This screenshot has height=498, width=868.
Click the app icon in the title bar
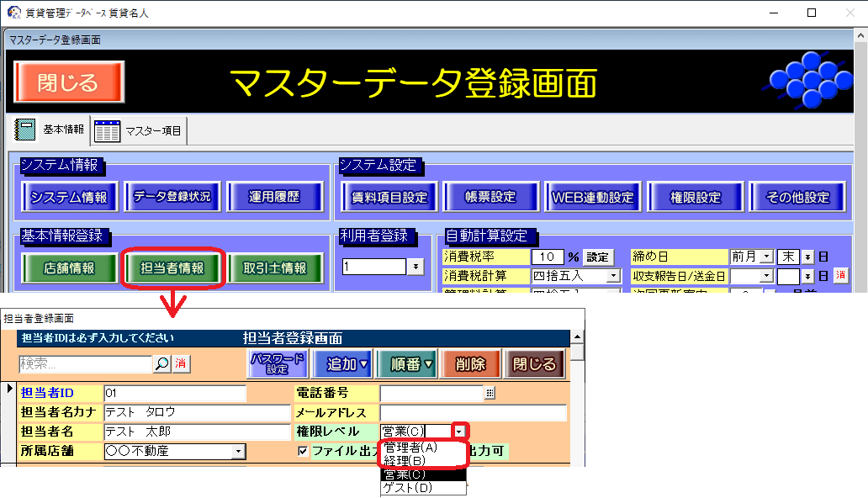(x=13, y=13)
